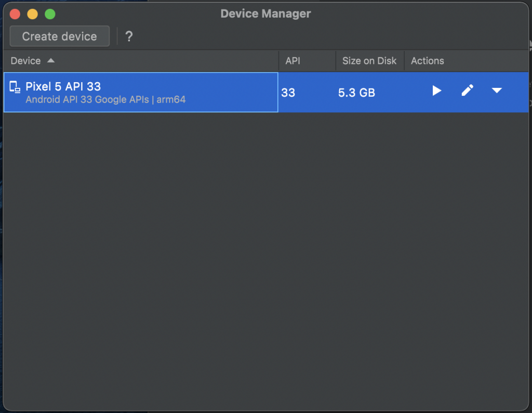Click the API value 33 cell

click(x=288, y=93)
